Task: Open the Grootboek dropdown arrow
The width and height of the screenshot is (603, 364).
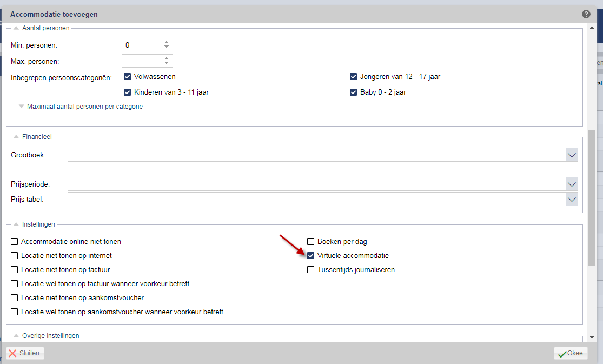Action: pyautogui.click(x=572, y=155)
